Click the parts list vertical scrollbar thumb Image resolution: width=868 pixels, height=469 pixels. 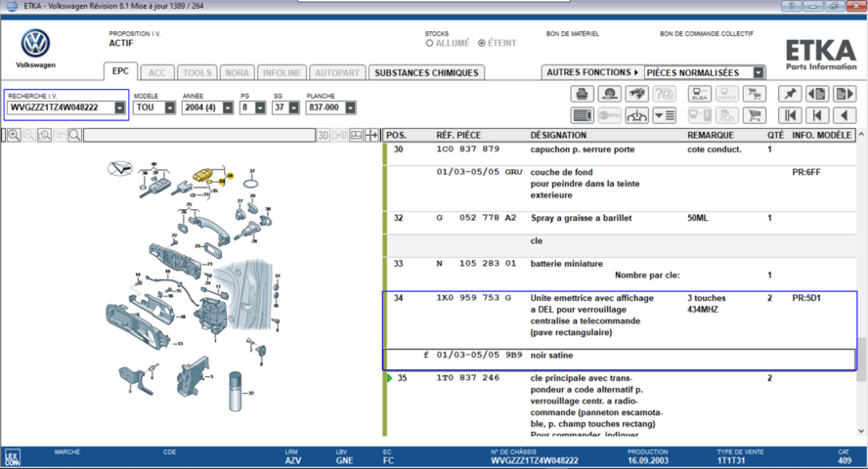pyautogui.click(x=861, y=360)
